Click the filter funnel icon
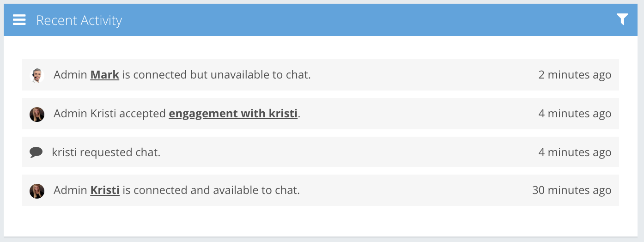644x242 pixels. pos(622,19)
